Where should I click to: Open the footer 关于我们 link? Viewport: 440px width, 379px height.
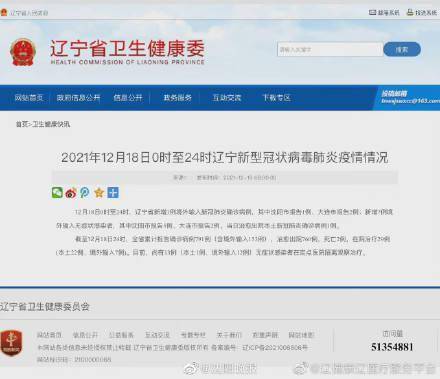(x=229, y=335)
